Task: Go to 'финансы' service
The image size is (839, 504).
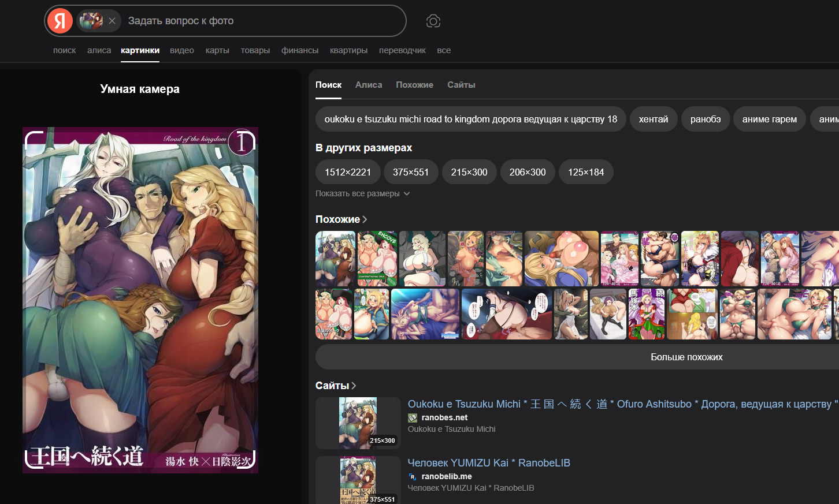Action: (300, 50)
